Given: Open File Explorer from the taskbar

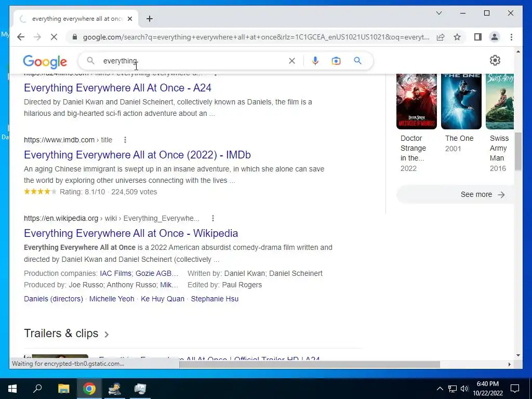Looking at the screenshot, I should 63,389.
